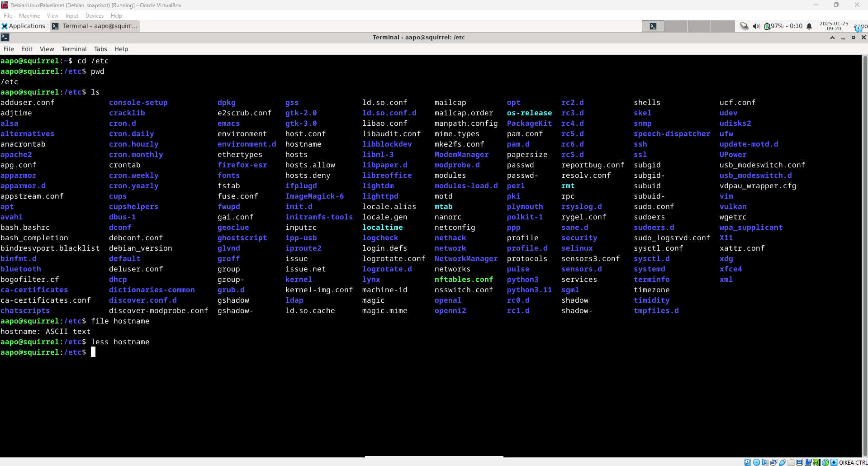The width and height of the screenshot is (868, 466).
Task: Open the notification bell in the panel
Action: [x=809, y=26]
